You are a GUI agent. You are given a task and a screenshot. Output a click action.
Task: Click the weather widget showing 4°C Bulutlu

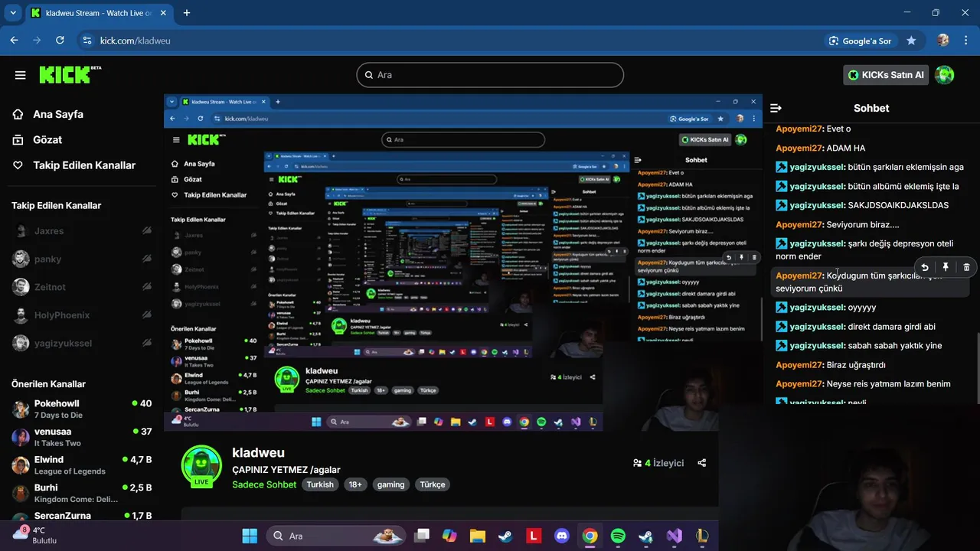34,535
